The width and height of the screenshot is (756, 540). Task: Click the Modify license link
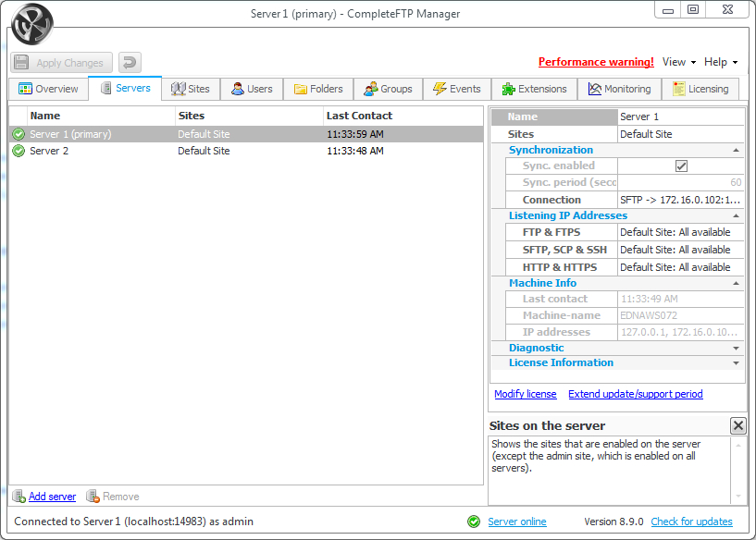(x=525, y=394)
